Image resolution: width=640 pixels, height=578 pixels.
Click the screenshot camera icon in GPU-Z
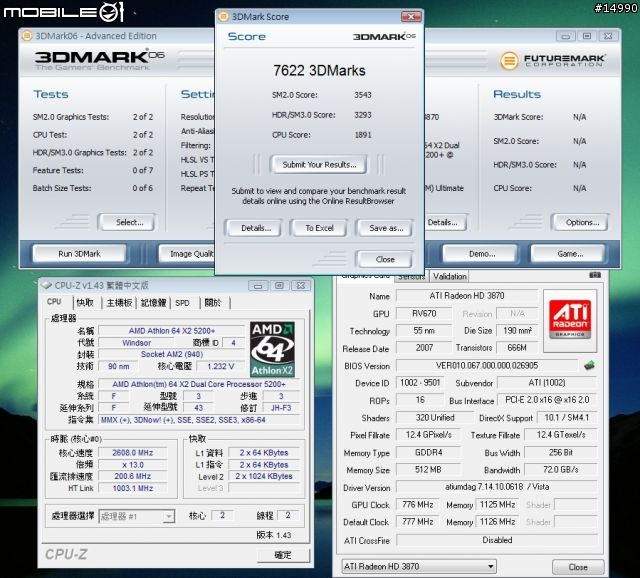[595, 275]
